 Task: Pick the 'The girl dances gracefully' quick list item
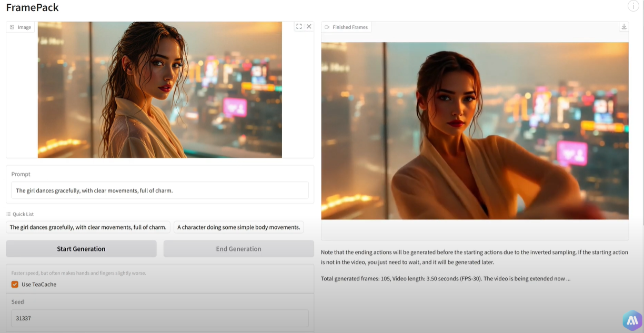pos(88,227)
